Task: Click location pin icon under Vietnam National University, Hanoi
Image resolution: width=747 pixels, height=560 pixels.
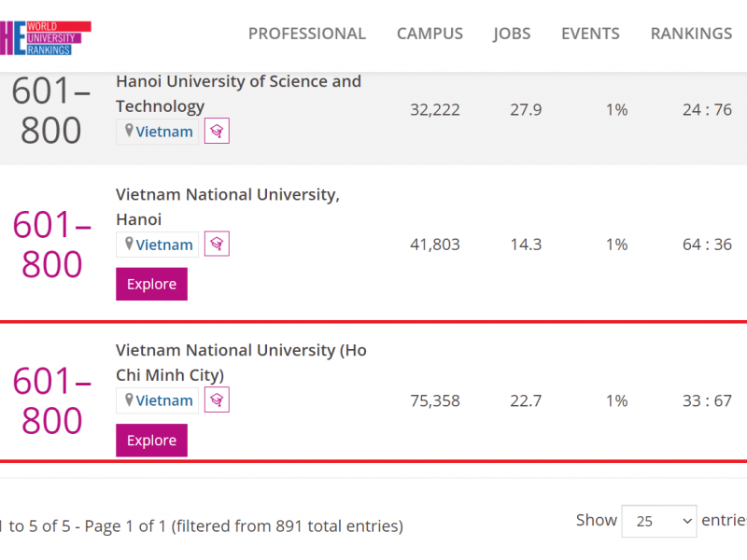Action: 129,245
